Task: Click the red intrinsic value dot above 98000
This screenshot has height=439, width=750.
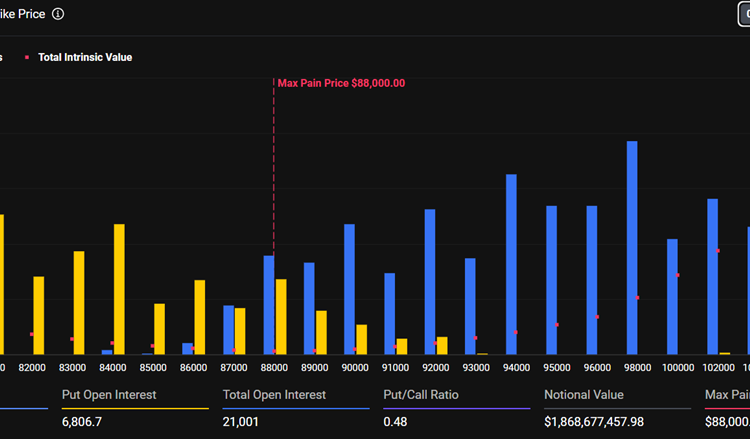Action: click(x=637, y=298)
